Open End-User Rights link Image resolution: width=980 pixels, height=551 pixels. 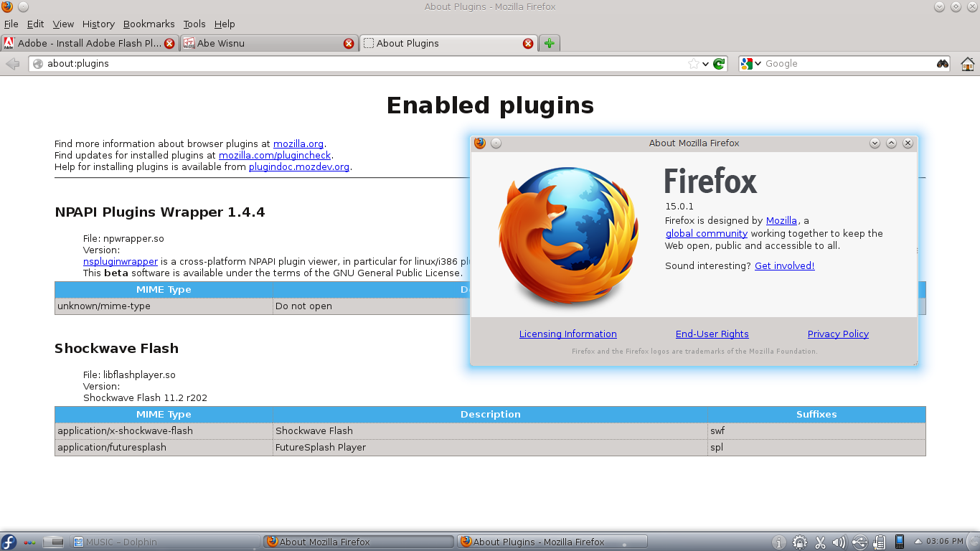[x=712, y=334]
